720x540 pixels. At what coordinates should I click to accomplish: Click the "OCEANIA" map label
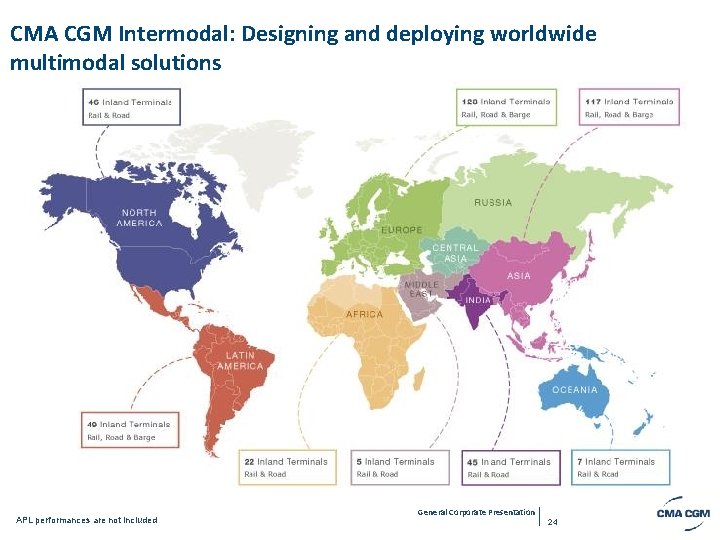coord(575,390)
